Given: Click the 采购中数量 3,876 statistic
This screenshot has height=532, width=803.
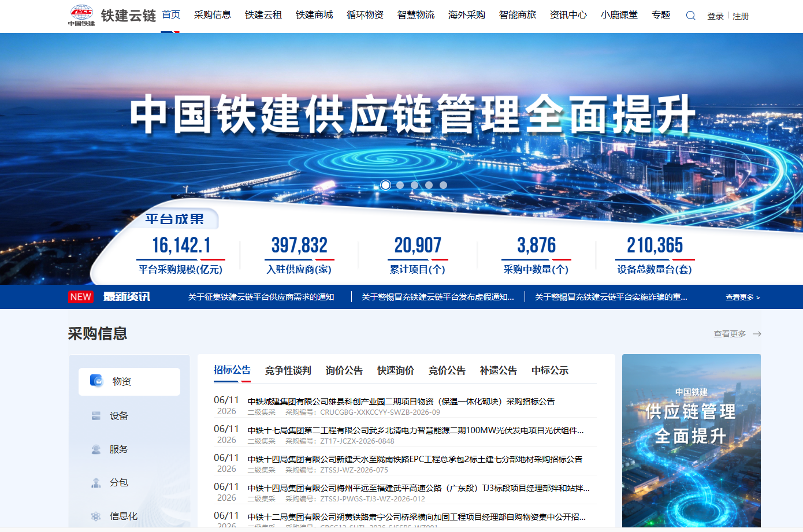Looking at the screenshot, I should [x=536, y=254].
